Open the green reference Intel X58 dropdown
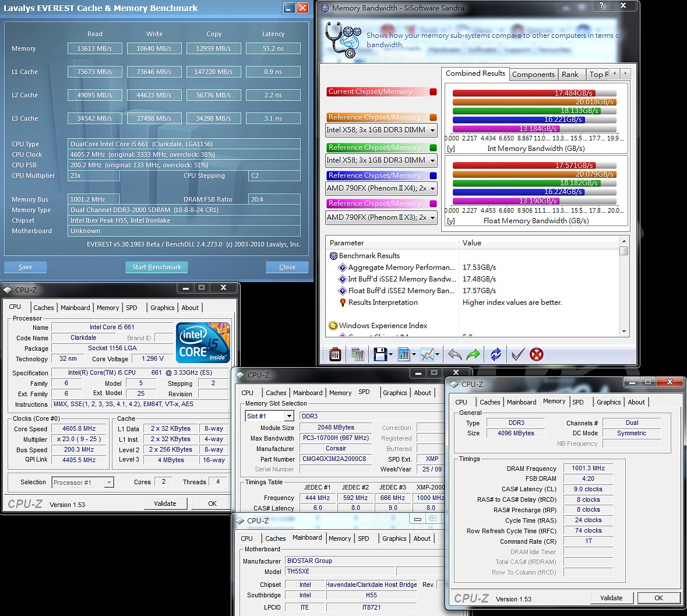687x616 pixels. (x=432, y=160)
